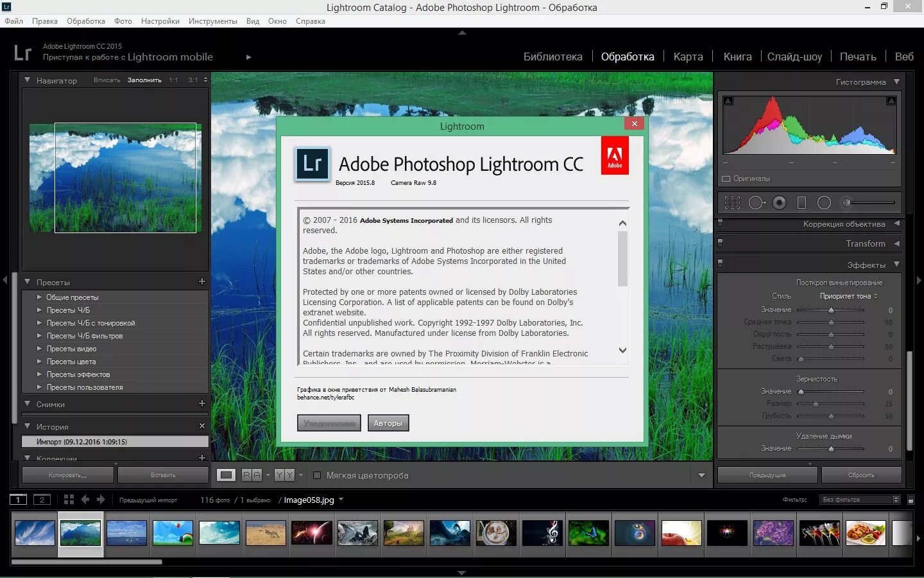The width and height of the screenshot is (924, 578).
Task: Select the Graduated Filter tool
Action: [801, 203]
